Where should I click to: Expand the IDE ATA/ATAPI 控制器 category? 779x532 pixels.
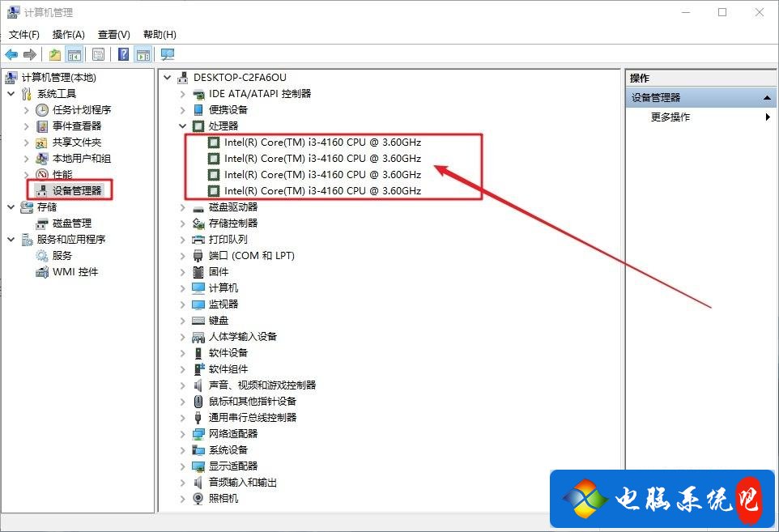182,94
